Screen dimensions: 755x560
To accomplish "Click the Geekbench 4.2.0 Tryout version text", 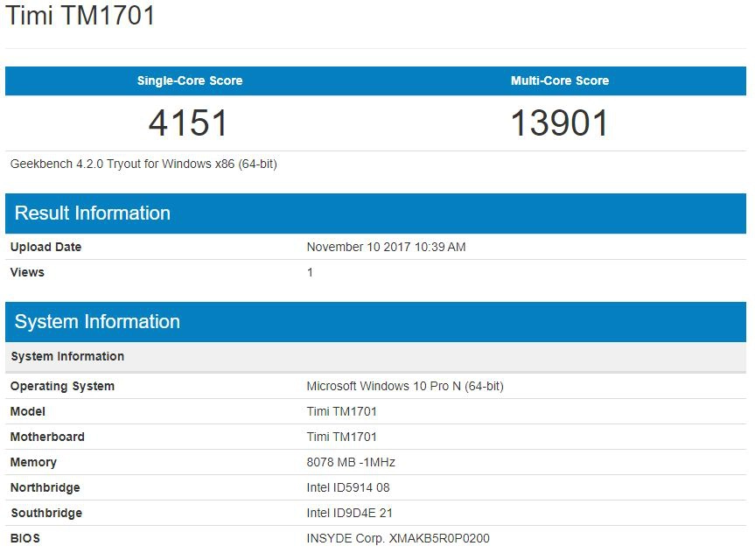I will pos(143,164).
